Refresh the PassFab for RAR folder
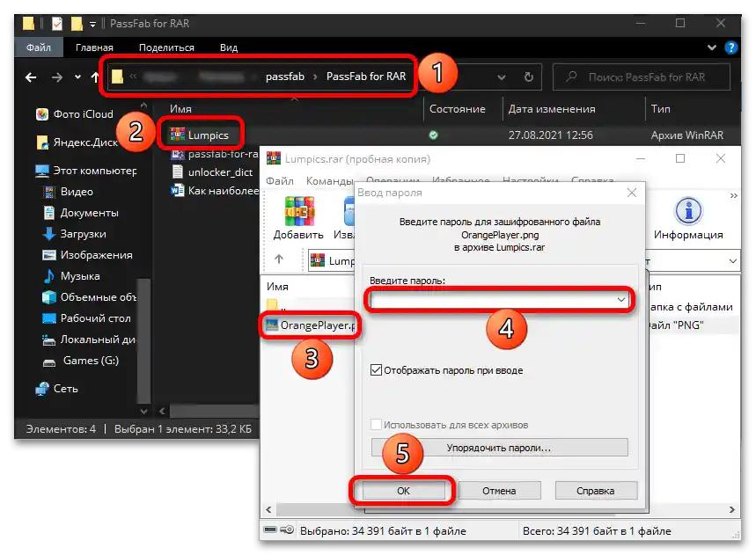The width and height of the screenshot is (756, 555). click(528, 77)
